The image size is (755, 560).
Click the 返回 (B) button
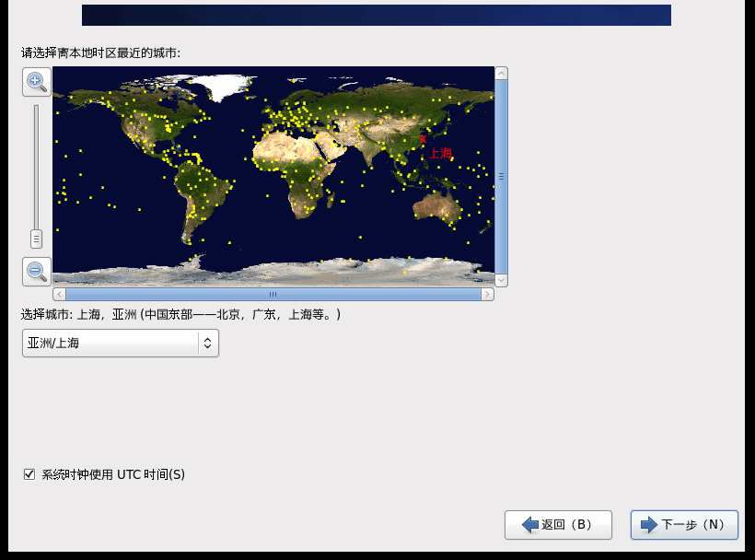click(558, 524)
